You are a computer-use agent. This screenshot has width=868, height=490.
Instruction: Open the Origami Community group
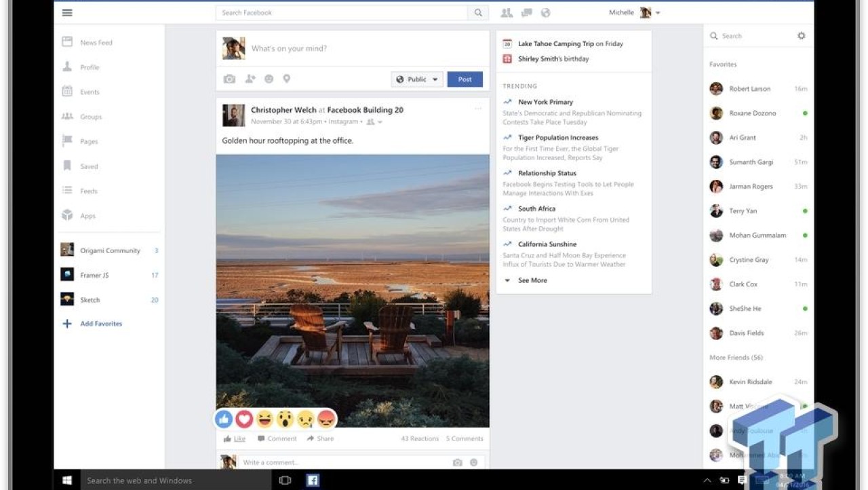[108, 250]
